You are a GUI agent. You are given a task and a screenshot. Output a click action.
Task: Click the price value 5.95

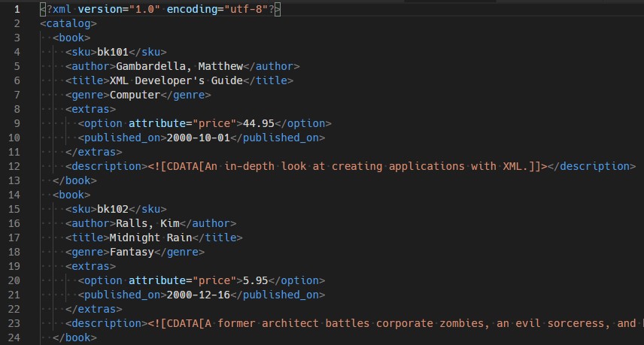(256, 280)
